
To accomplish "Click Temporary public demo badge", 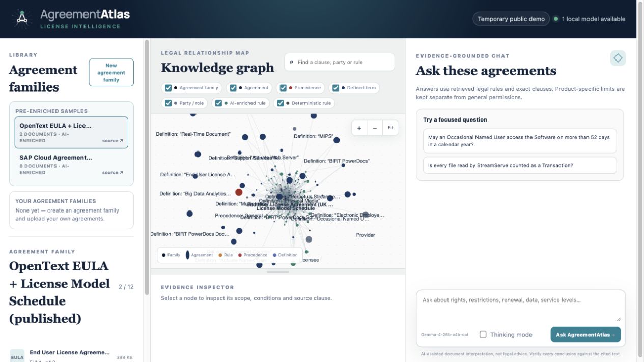I will (x=511, y=19).
